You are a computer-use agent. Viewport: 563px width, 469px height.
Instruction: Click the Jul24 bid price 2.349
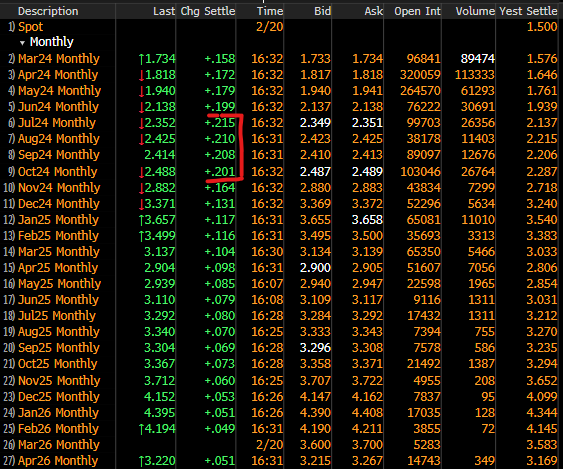pyautogui.click(x=315, y=123)
